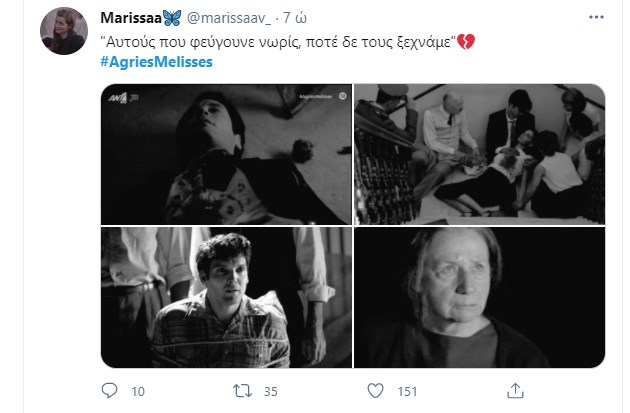Open the image of man lying on floor

pos(226,154)
